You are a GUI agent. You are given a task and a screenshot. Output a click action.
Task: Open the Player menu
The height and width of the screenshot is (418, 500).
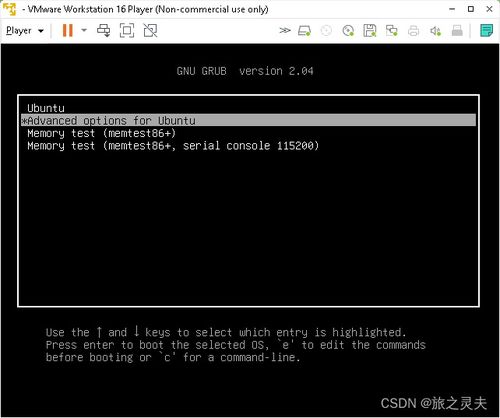[24, 31]
